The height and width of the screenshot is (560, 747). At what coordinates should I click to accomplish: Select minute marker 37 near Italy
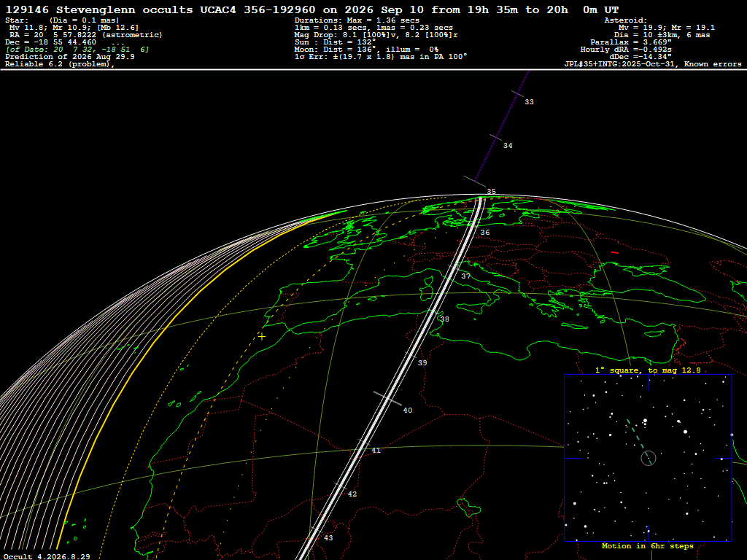466,276
